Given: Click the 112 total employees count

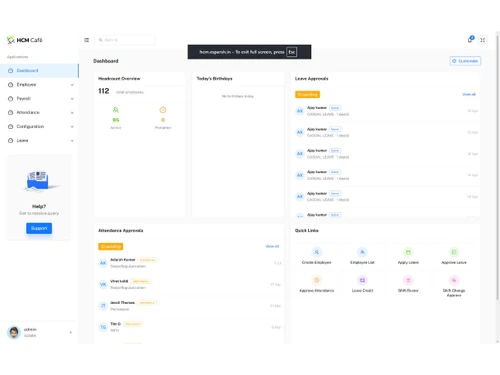Looking at the screenshot, I should [x=104, y=91].
